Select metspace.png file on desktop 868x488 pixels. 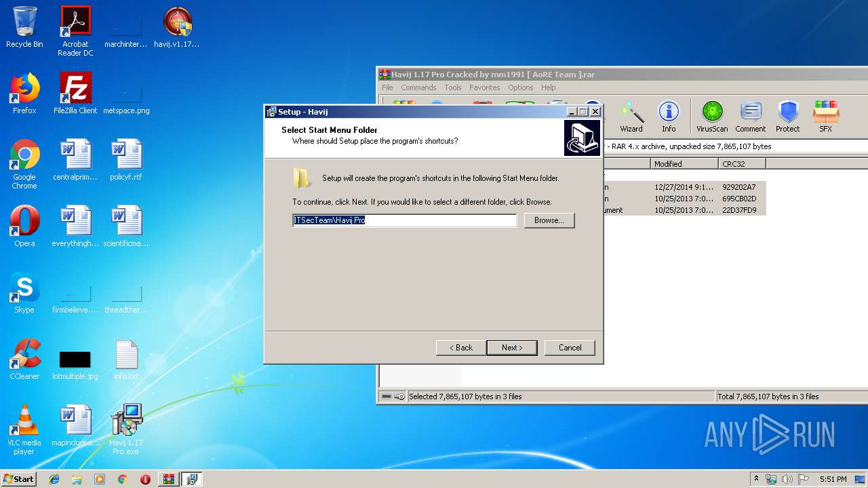coord(126,99)
